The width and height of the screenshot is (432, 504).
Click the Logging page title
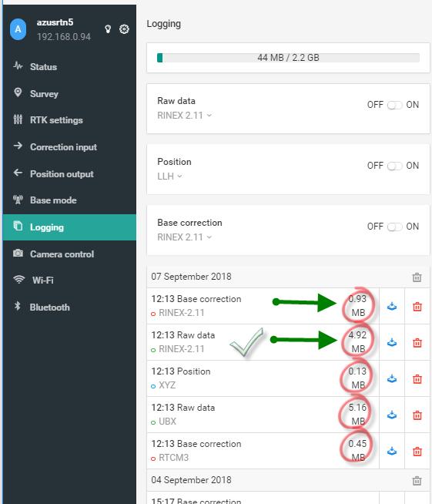[164, 24]
